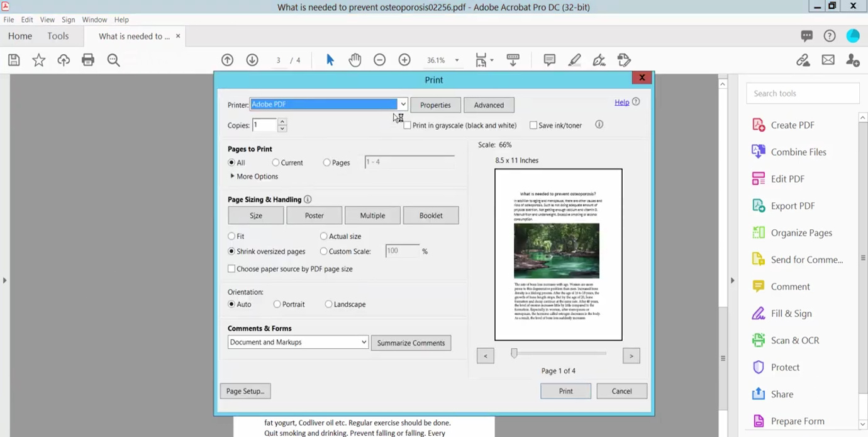The height and width of the screenshot is (437, 868).
Task: Open the View menu
Action: click(x=47, y=20)
